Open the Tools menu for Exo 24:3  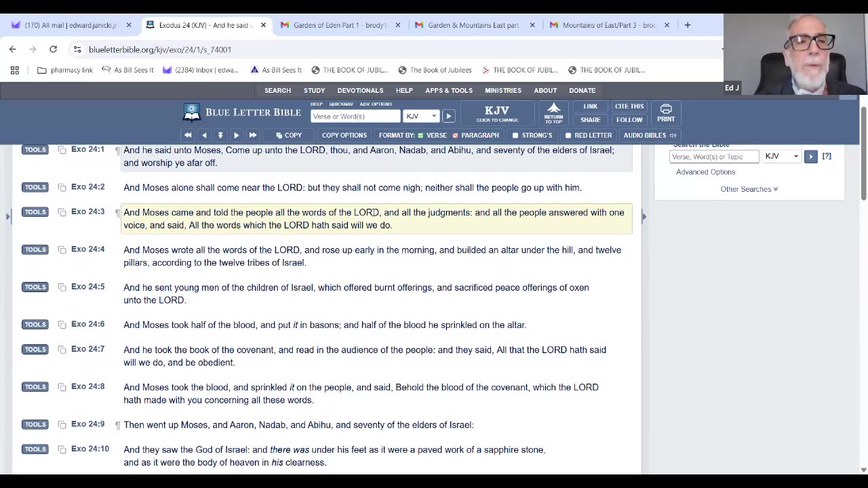tap(35, 212)
